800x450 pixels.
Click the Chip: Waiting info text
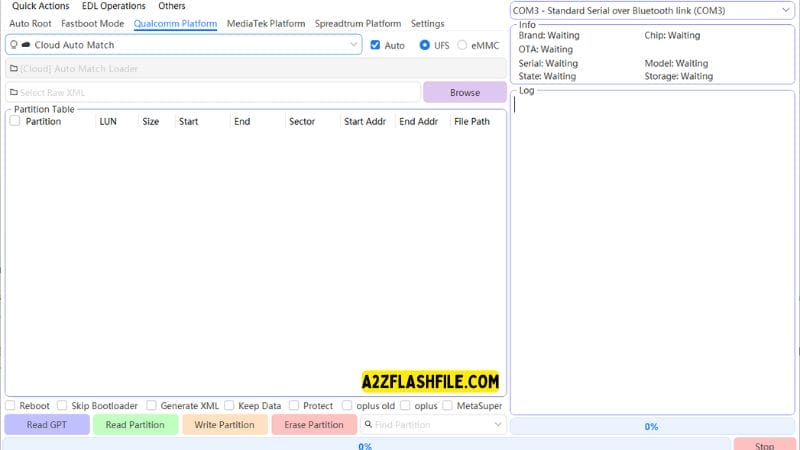pyautogui.click(x=672, y=35)
